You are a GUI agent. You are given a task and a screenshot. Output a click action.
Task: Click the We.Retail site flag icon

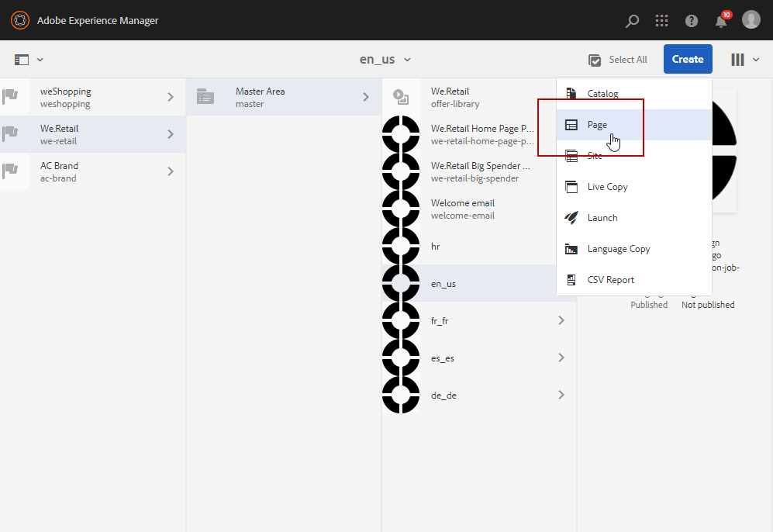10,133
